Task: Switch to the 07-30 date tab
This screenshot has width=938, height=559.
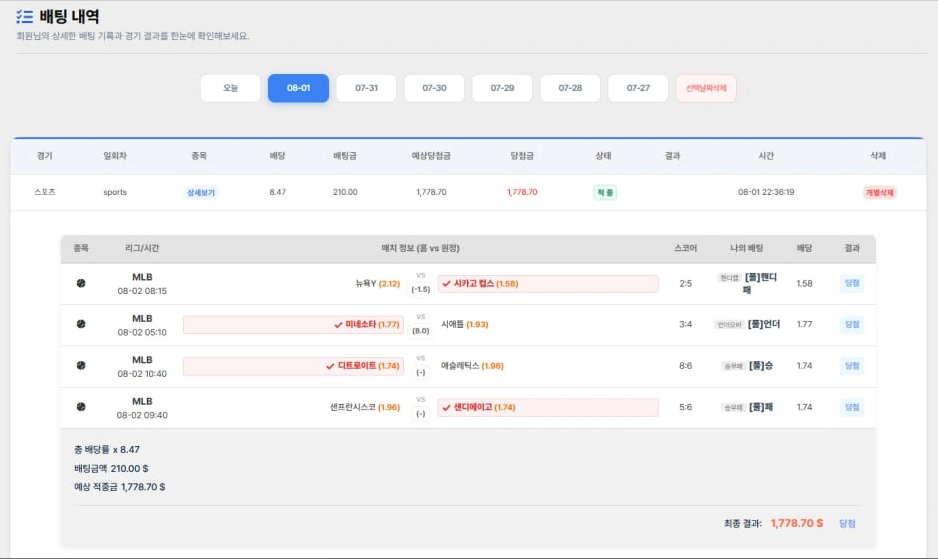Action: coord(434,88)
